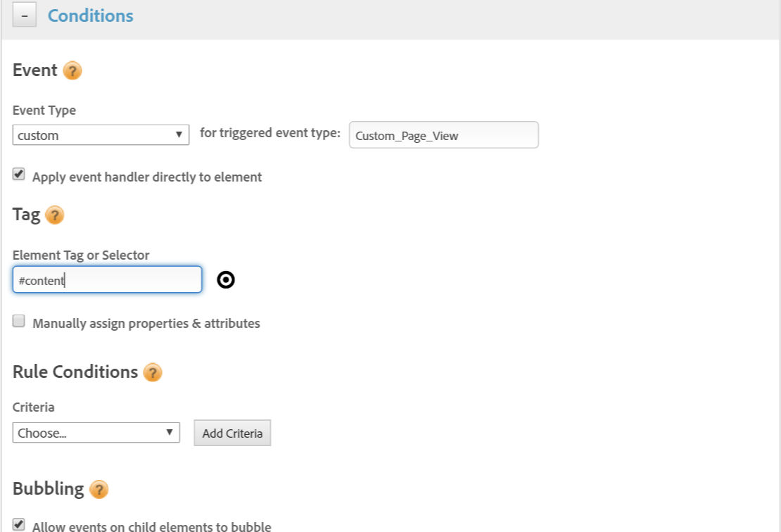
Task: Click the Manually assign properties label text
Action: tap(146, 323)
